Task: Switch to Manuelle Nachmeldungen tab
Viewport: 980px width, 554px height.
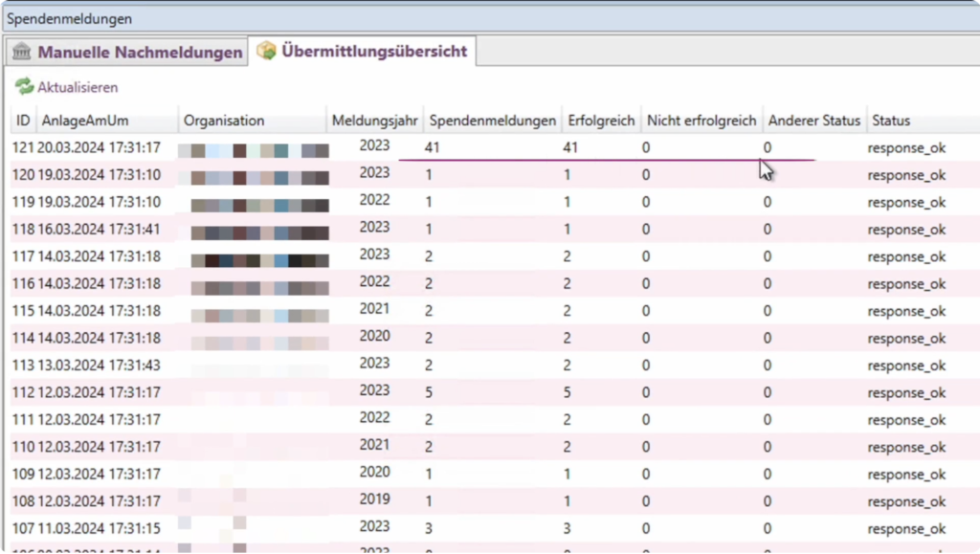Action: 127,52
